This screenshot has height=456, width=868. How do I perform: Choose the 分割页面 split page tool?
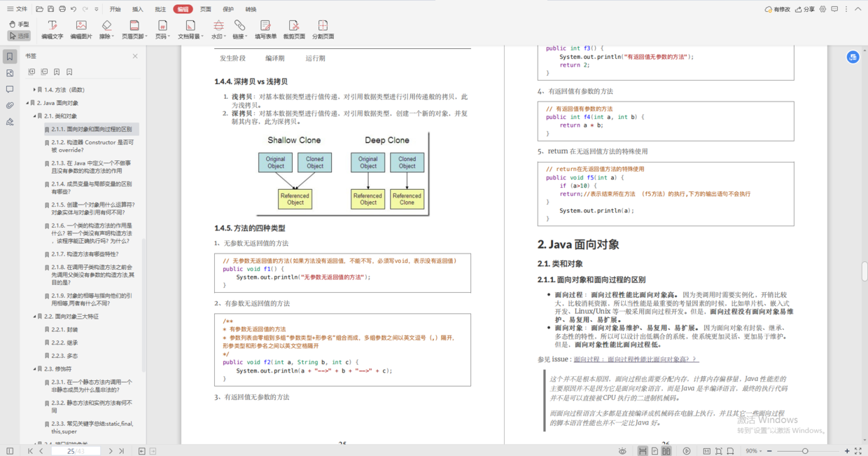click(x=323, y=29)
